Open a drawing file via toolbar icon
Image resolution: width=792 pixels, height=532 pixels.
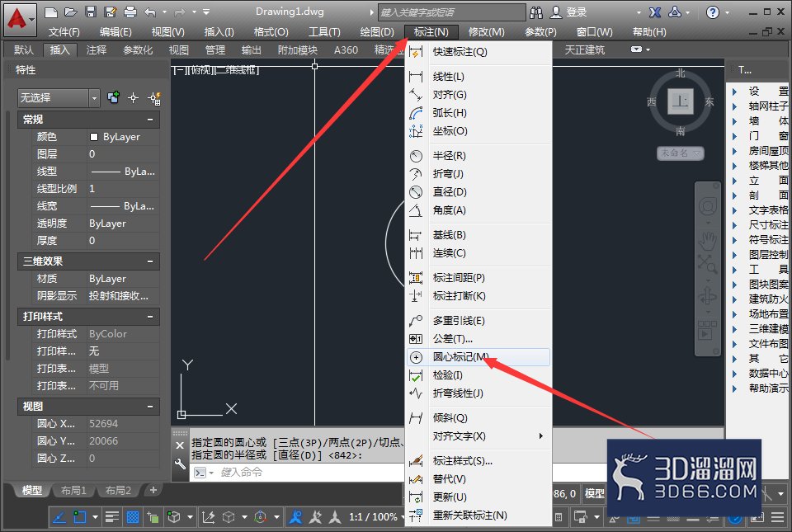click(x=71, y=12)
